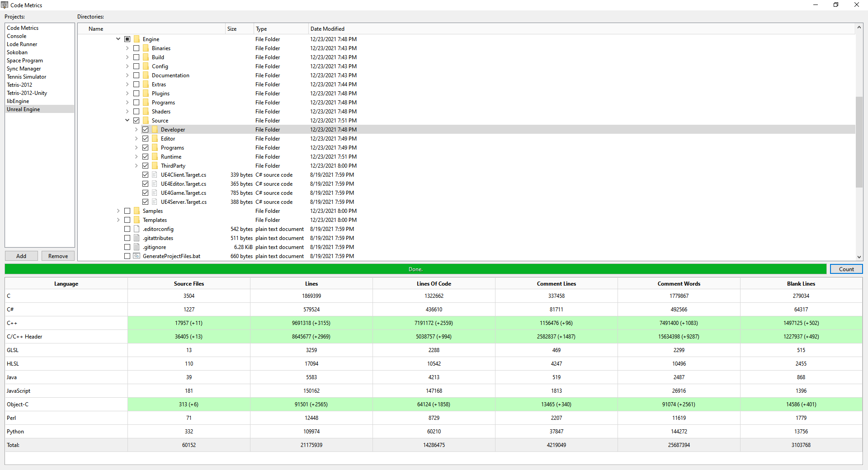868x470 pixels.
Task: Uncheck the Runtime folder checkbox
Action: [x=145, y=156]
